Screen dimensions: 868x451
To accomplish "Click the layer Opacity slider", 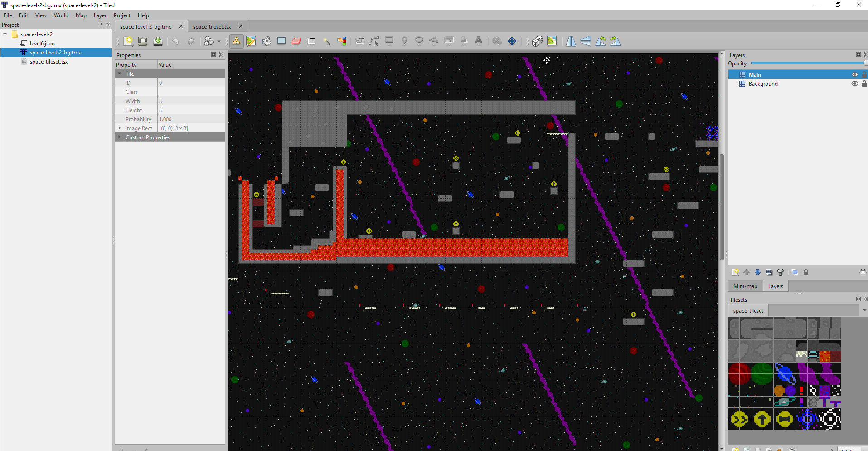I will (x=807, y=64).
